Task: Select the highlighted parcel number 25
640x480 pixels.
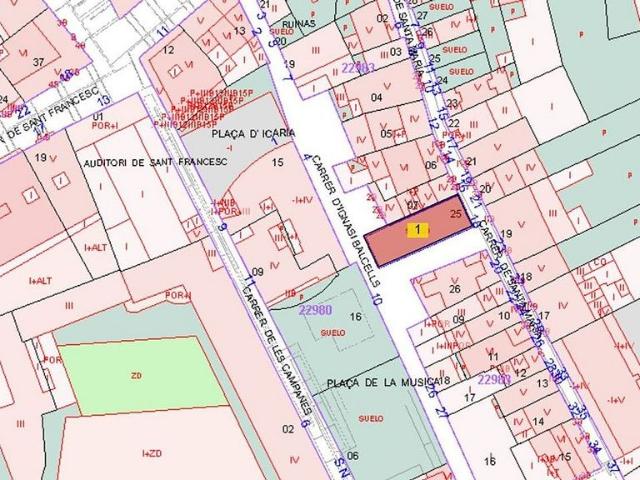Action: click(x=456, y=213)
